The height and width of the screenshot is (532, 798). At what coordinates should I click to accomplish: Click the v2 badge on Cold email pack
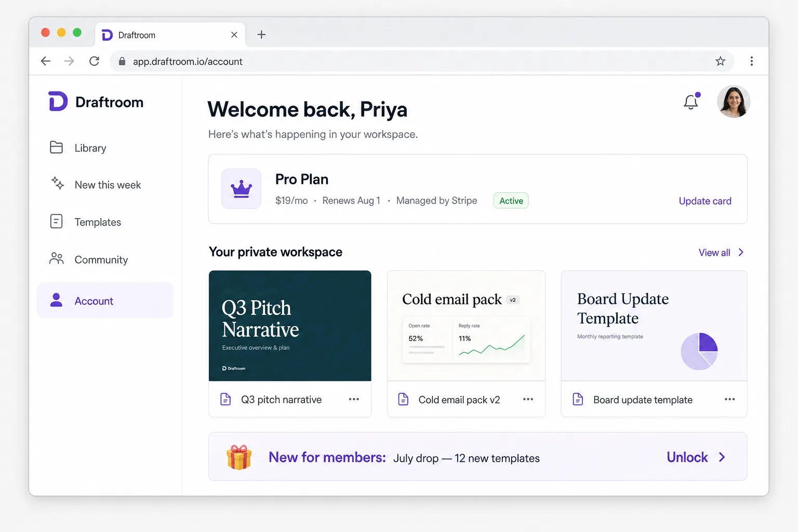tap(513, 300)
